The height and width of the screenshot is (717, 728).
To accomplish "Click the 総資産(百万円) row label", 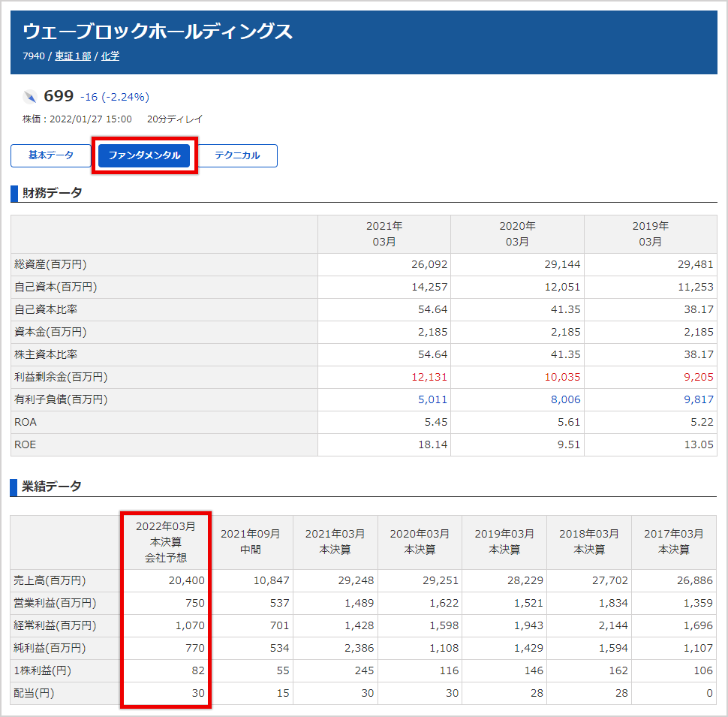I will point(50,264).
